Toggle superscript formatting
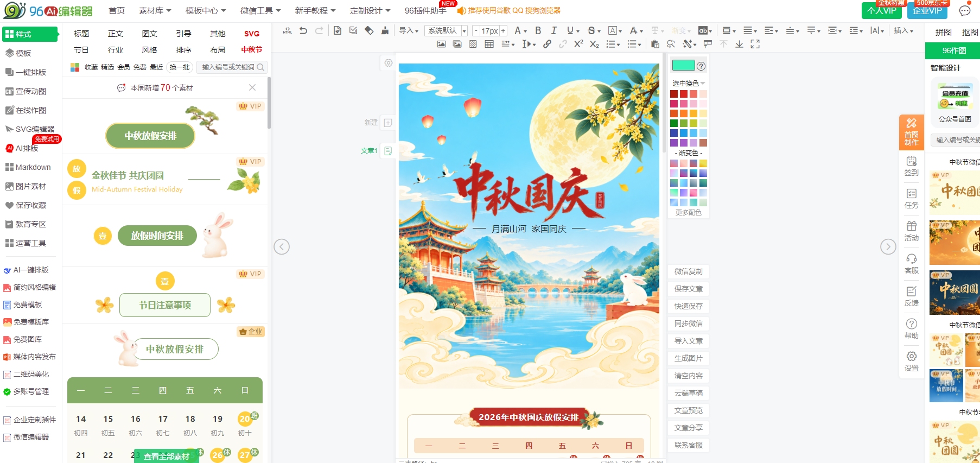 [578, 44]
